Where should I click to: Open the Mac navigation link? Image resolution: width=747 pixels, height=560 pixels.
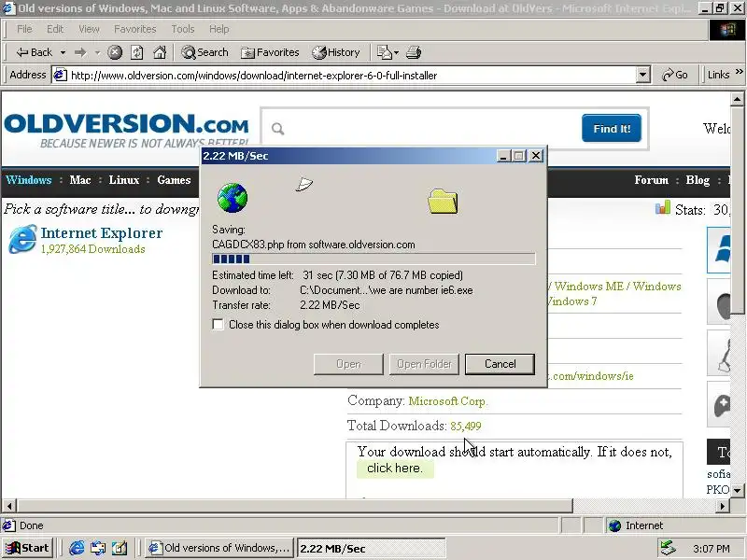pos(80,180)
